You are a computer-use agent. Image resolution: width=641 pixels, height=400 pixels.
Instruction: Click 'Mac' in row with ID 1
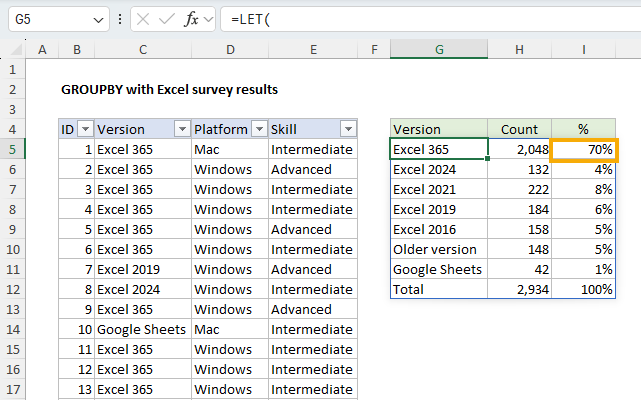tap(230, 149)
